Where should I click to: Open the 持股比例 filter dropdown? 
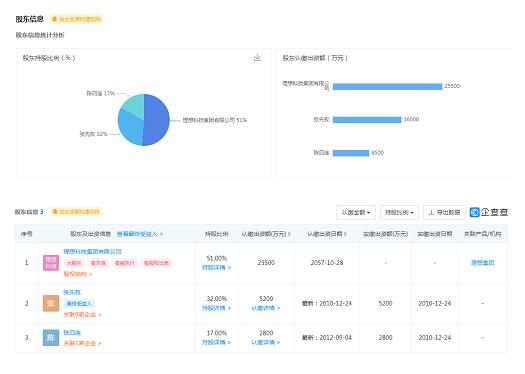tap(399, 213)
